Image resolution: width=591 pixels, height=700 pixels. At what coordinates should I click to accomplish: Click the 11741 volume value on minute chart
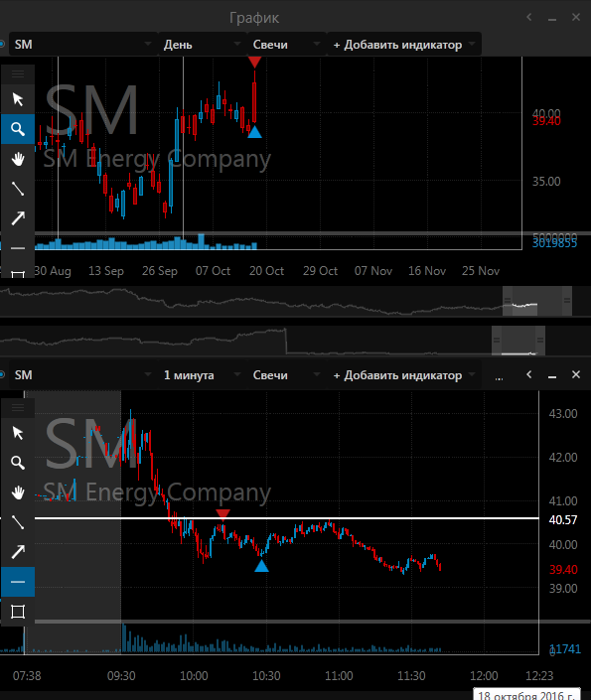pos(565,649)
